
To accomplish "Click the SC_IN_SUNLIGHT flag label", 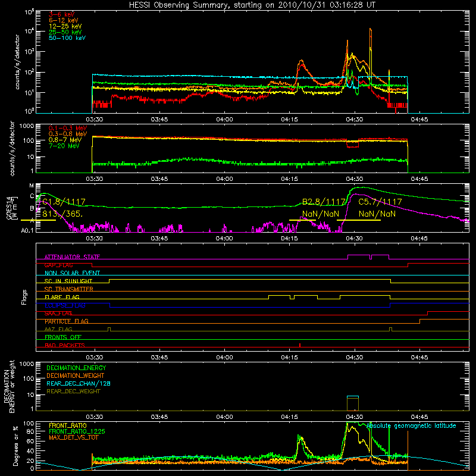I will [x=68, y=281].
